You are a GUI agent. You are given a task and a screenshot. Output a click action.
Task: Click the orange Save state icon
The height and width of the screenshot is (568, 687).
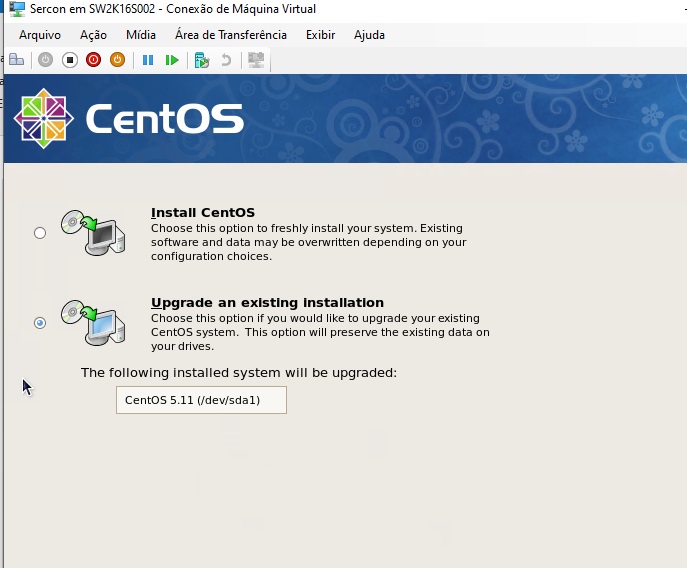pyautogui.click(x=117, y=60)
